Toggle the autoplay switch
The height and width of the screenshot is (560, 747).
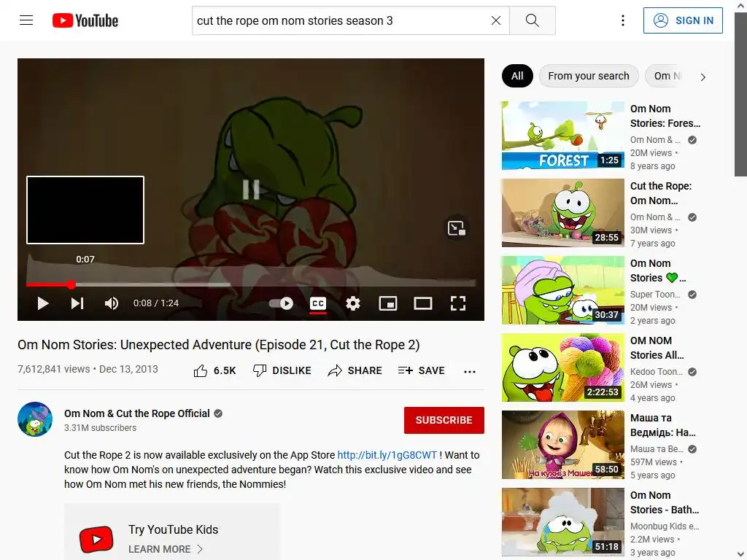[x=281, y=303]
